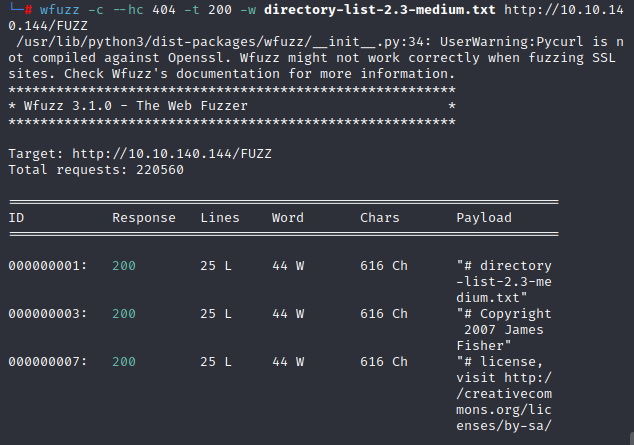The height and width of the screenshot is (445, 634).
Task: Click the 'Fisher"' payload line
Action: (484, 346)
